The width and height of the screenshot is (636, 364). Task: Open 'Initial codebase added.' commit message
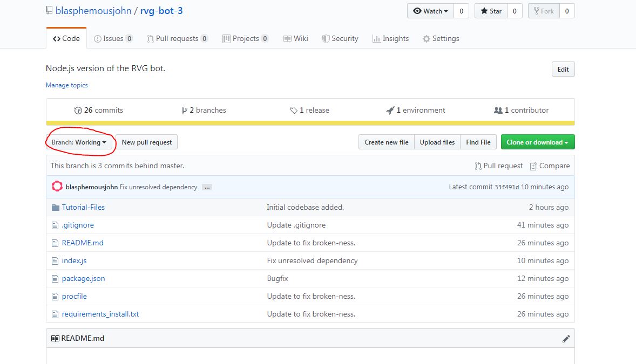pos(306,207)
